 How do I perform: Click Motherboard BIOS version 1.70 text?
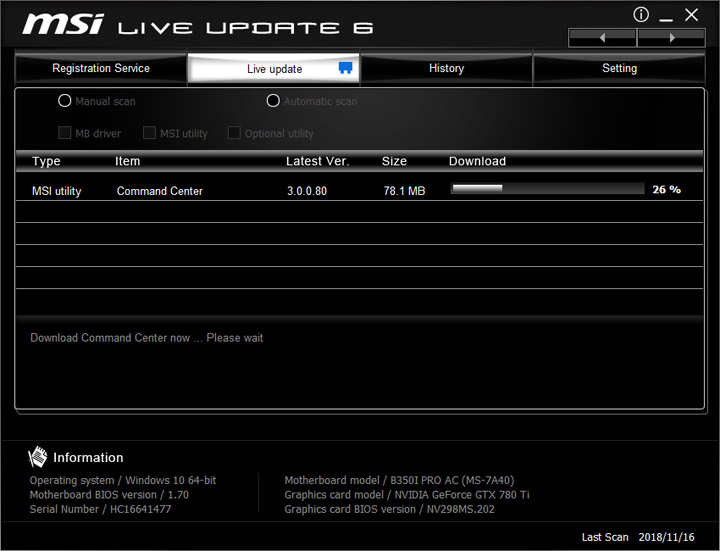tap(109, 495)
